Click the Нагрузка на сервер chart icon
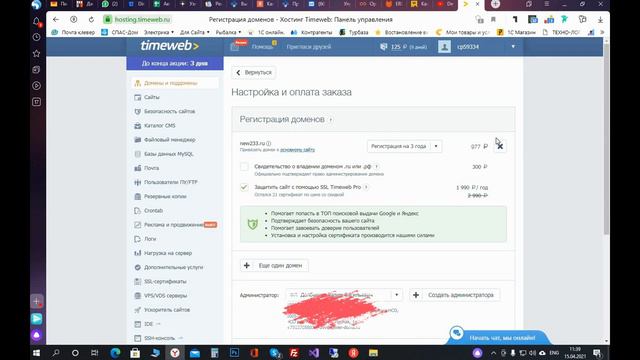This screenshot has height=360, width=640. [138, 253]
